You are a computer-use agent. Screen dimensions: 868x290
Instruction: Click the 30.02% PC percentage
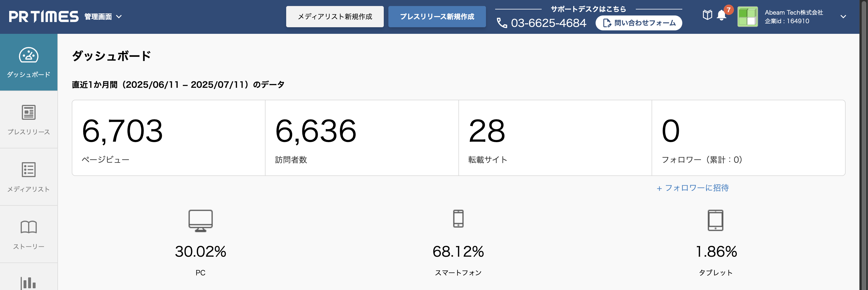click(200, 251)
